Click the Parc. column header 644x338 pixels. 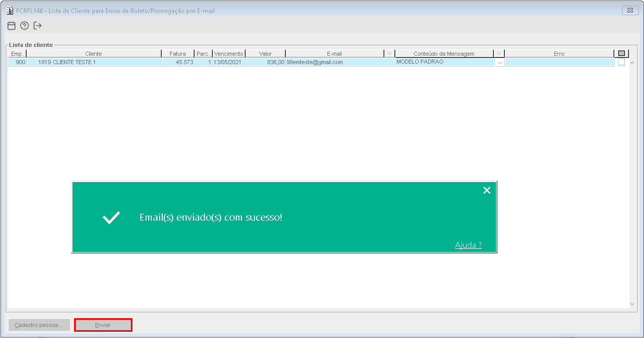[x=203, y=53]
